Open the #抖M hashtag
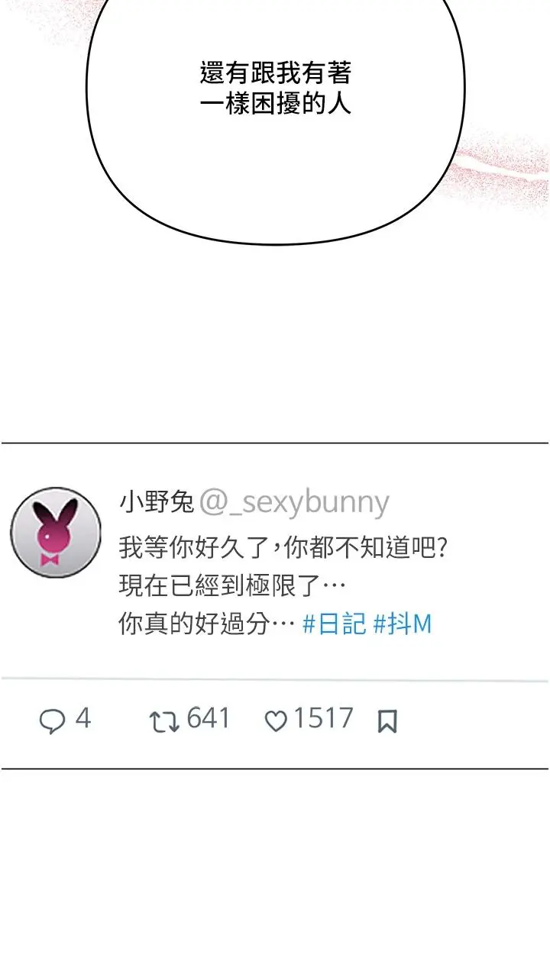This screenshot has width=550, height=980. (403, 624)
